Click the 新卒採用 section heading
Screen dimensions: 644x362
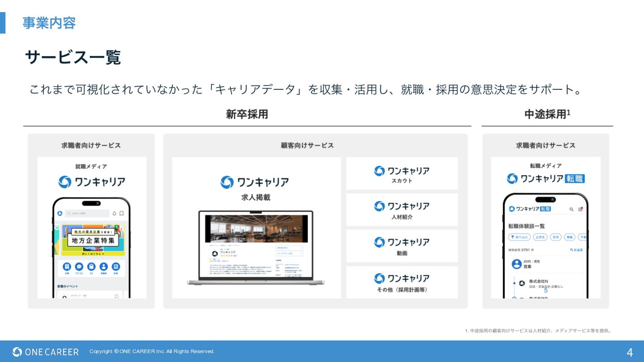point(247,114)
